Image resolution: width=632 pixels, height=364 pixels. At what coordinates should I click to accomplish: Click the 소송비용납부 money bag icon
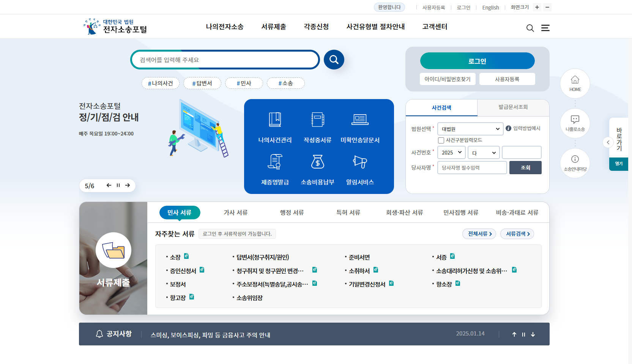(x=317, y=162)
